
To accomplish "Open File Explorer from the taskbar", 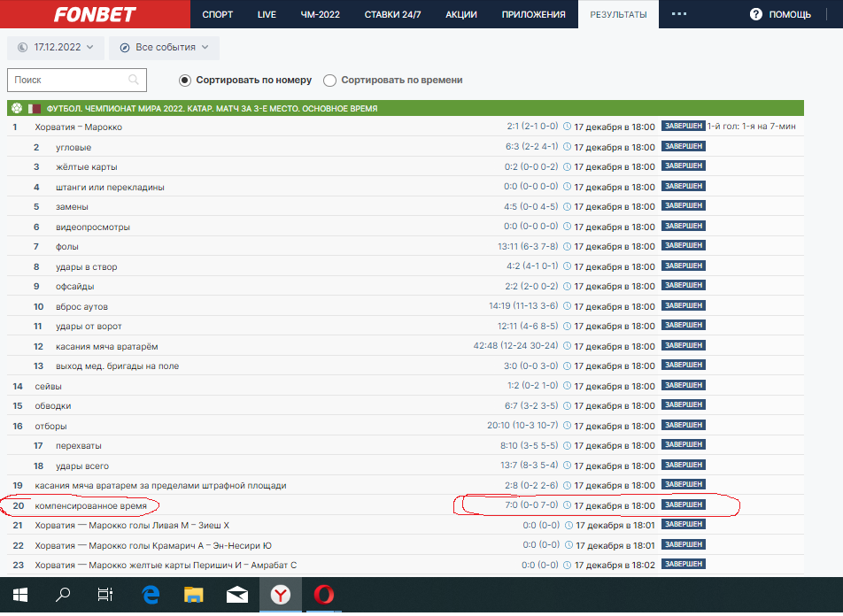I will click(193, 596).
